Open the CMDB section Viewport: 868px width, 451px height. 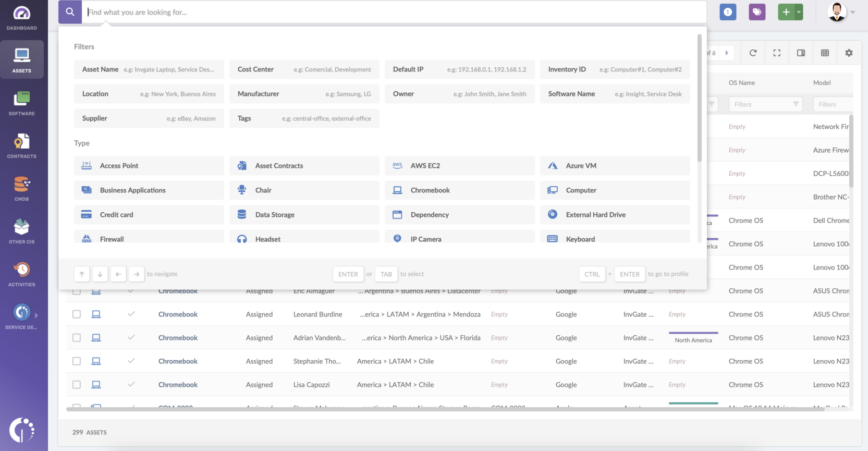pos(21,189)
